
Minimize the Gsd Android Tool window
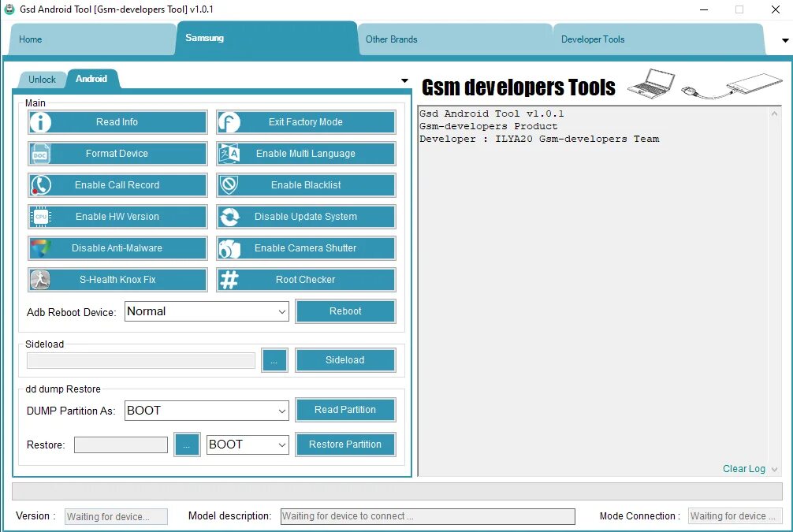click(703, 9)
